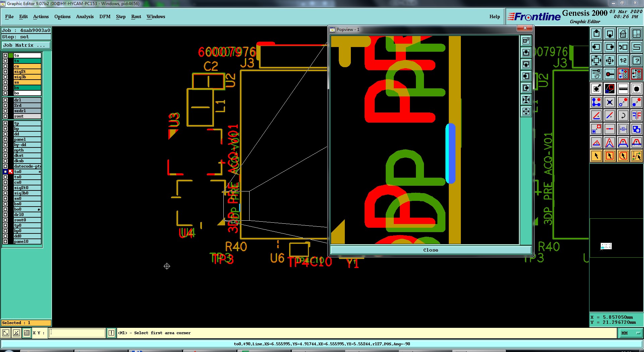Click Popview pan left icon
This screenshot has height=352, width=644.
[526, 76]
